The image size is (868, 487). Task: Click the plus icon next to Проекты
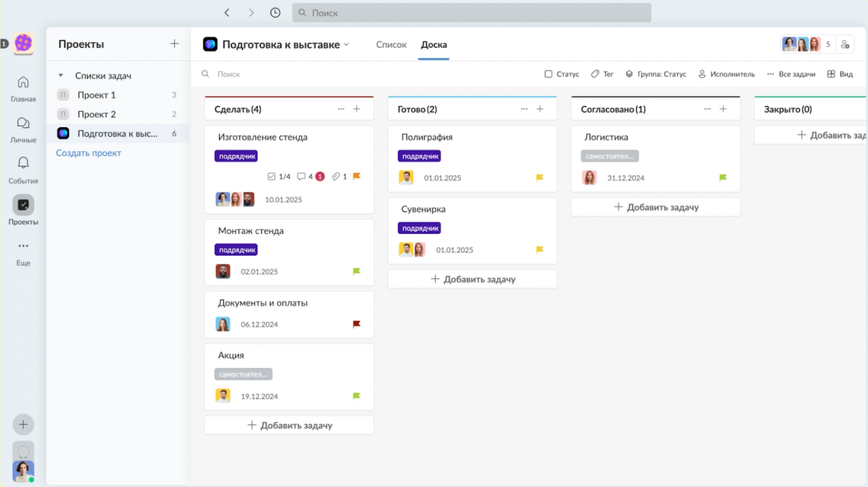pyautogui.click(x=174, y=44)
